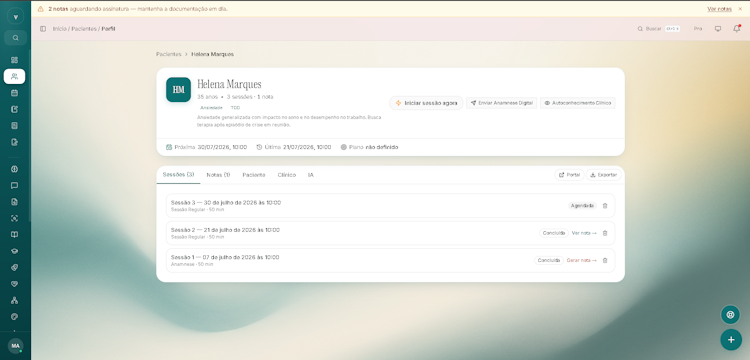
Task: Click Início in the top breadcrumb
Action: coord(59,29)
